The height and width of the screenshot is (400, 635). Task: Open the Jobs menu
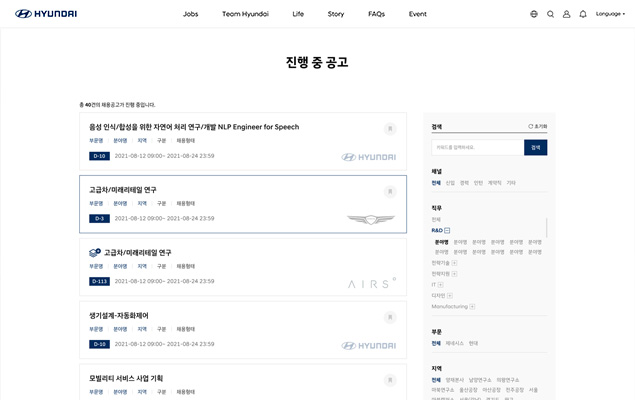coord(190,14)
